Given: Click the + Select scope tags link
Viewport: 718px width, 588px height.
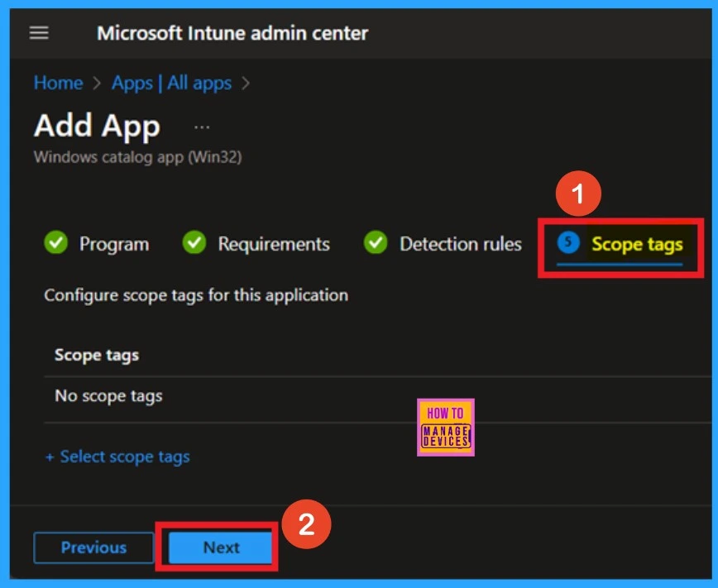Looking at the screenshot, I should 117,457.
